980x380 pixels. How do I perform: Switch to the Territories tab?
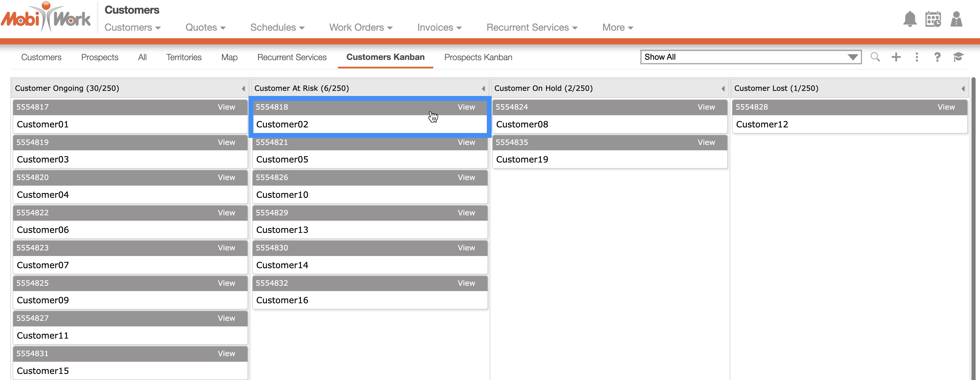(x=184, y=57)
